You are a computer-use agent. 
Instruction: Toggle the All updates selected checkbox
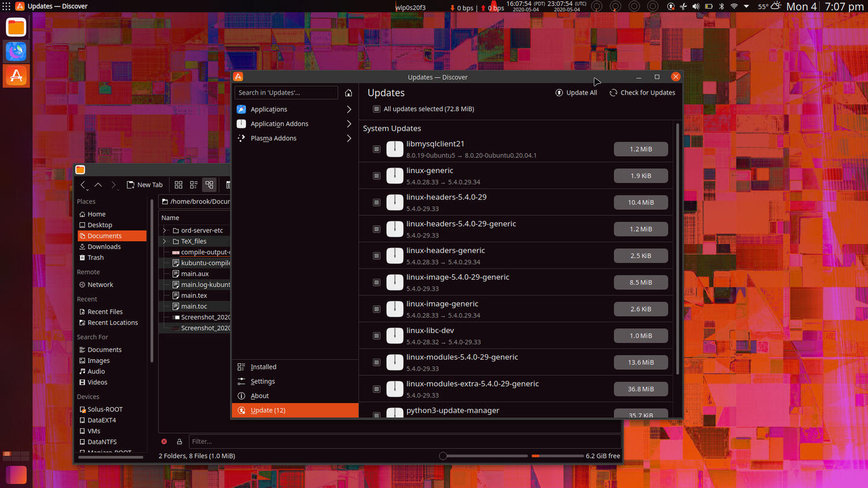377,109
